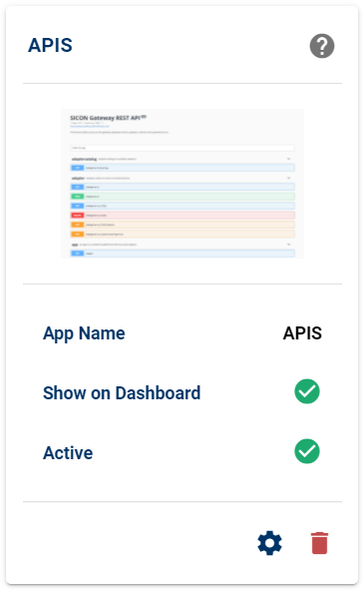This screenshot has height=590, width=364.
Task: Delete the APIS app with trash icon
Action: (x=320, y=543)
